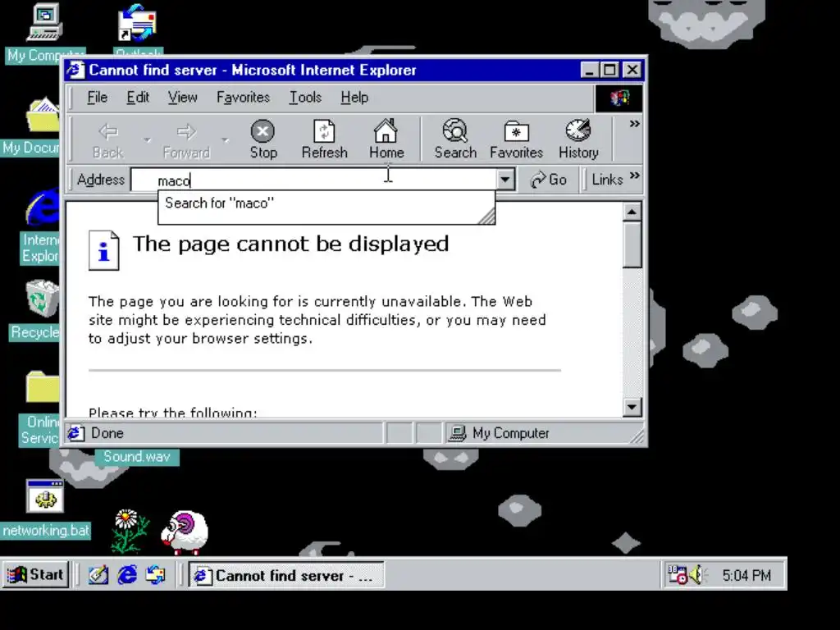Image resolution: width=840 pixels, height=630 pixels.
Task: Maximize the Internet Explorer window
Action: pyautogui.click(x=609, y=71)
